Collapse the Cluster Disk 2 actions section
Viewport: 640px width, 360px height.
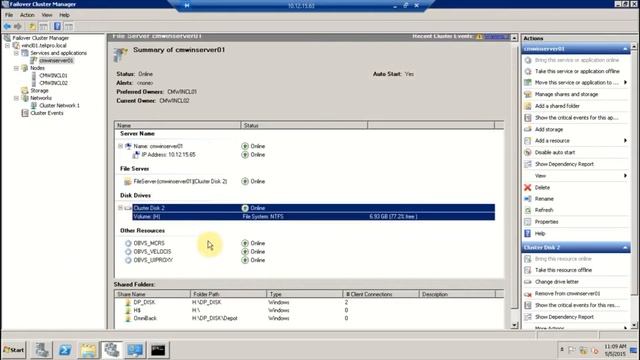pyautogui.click(x=625, y=247)
